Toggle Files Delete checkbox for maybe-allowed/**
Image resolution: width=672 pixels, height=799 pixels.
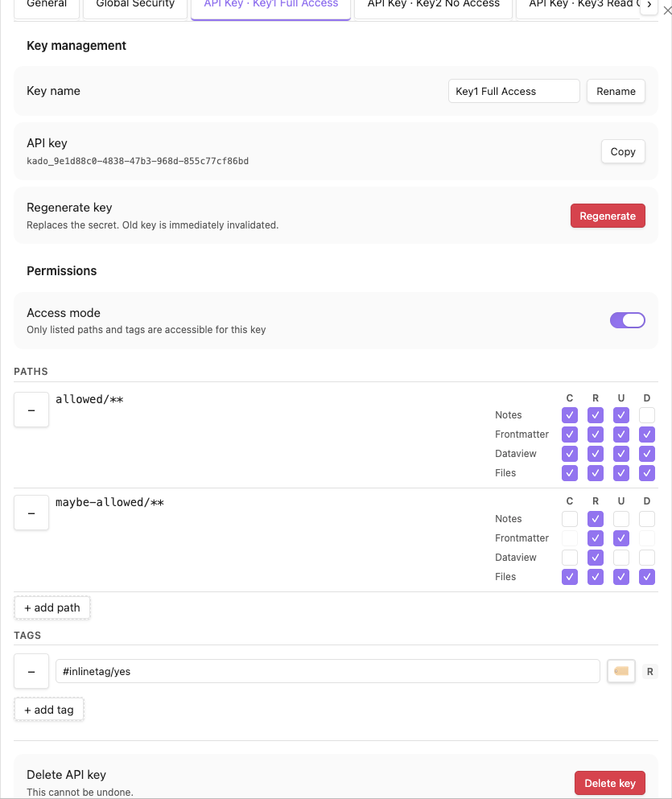(x=647, y=577)
